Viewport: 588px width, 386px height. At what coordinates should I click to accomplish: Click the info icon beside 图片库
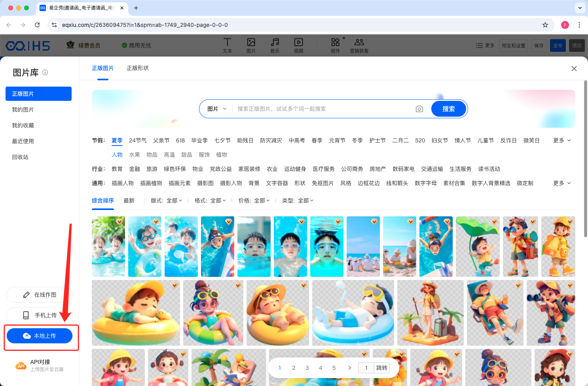click(x=45, y=72)
